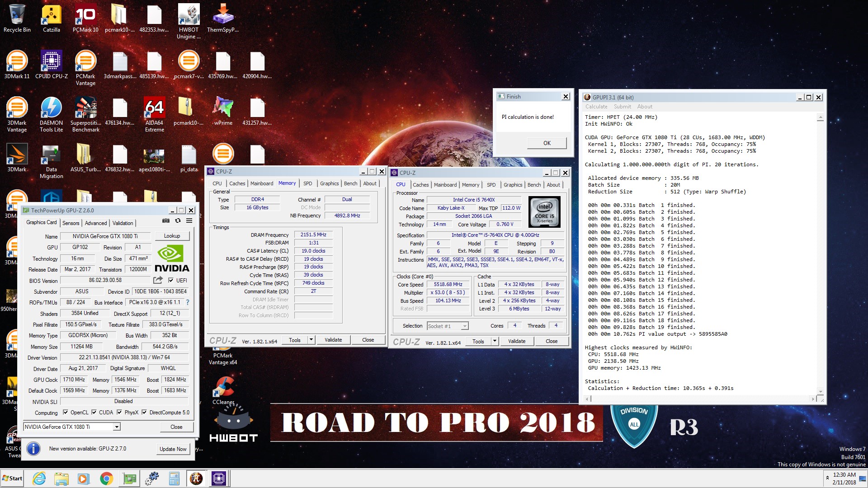Screen dimensions: 868x488
Task: Launch CPUID CPU-Z desktop shortcut
Action: [x=52, y=65]
